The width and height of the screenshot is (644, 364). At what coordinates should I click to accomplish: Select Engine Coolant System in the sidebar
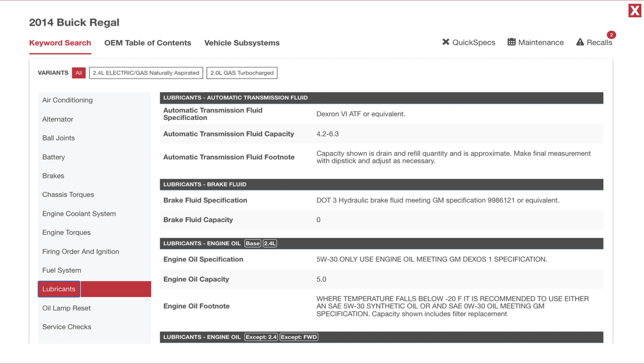(79, 213)
